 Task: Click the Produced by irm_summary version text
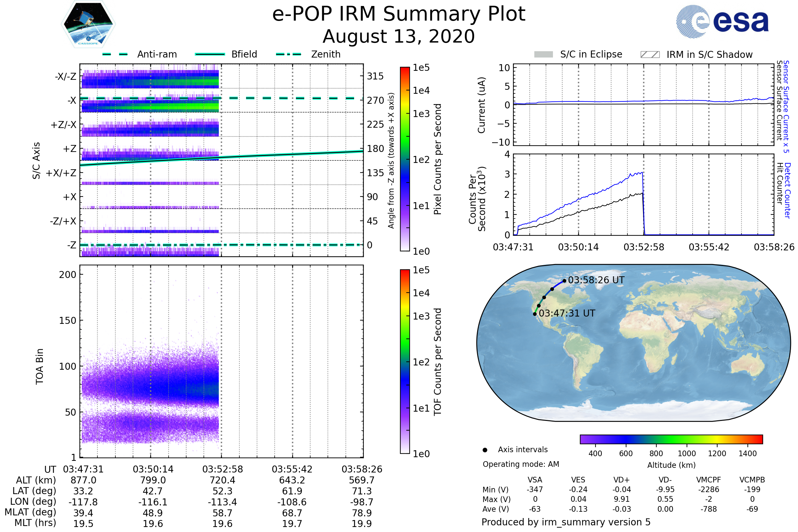[566, 522]
